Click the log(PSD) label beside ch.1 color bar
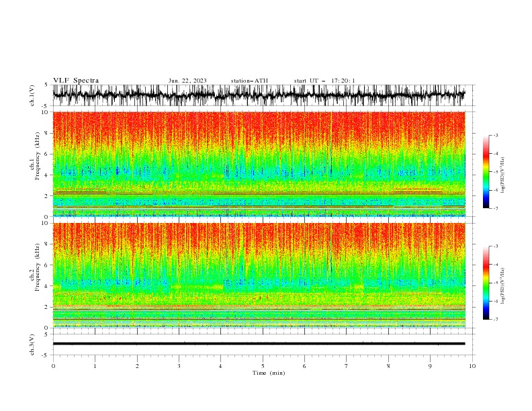This screenshot has height=411, width=532. click(x=503, y=175)
